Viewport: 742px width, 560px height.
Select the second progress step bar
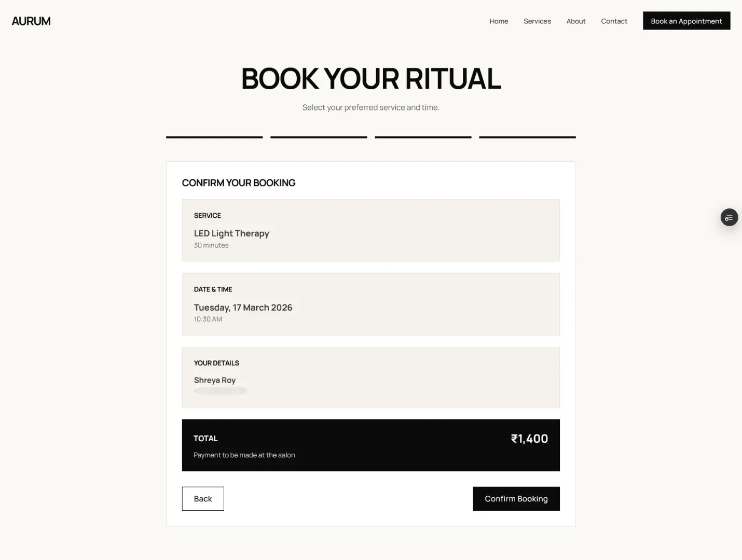click(x=319, y=137)
